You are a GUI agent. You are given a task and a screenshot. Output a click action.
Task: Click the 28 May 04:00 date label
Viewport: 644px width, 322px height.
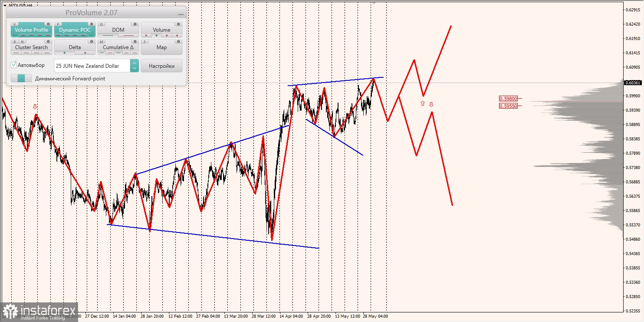coord(375,316)
